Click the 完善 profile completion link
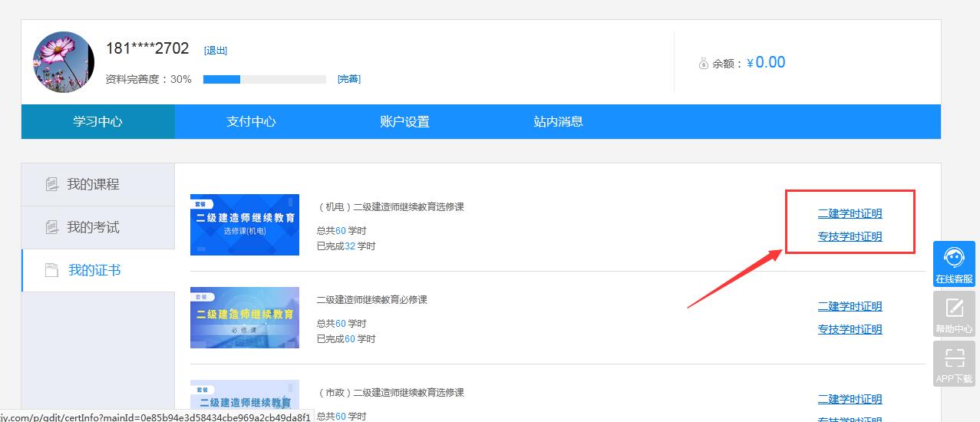This screenshot has height=422, width=980. point(349,79)
